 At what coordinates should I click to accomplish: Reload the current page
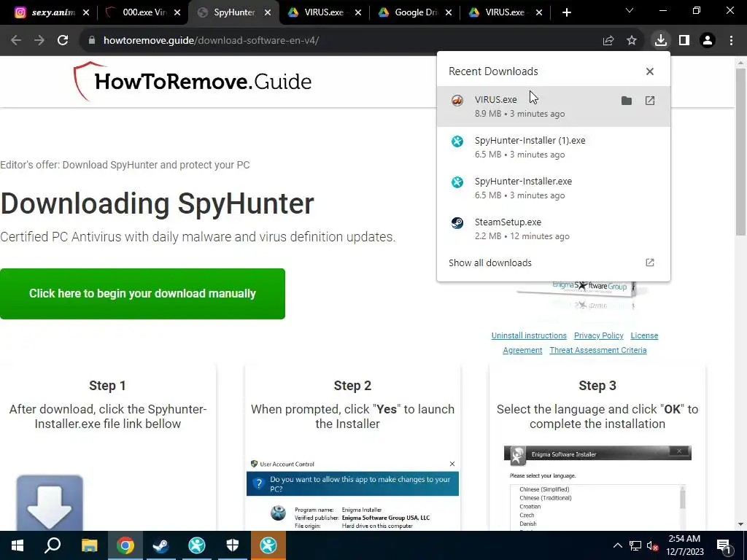(x=63, y=41)
